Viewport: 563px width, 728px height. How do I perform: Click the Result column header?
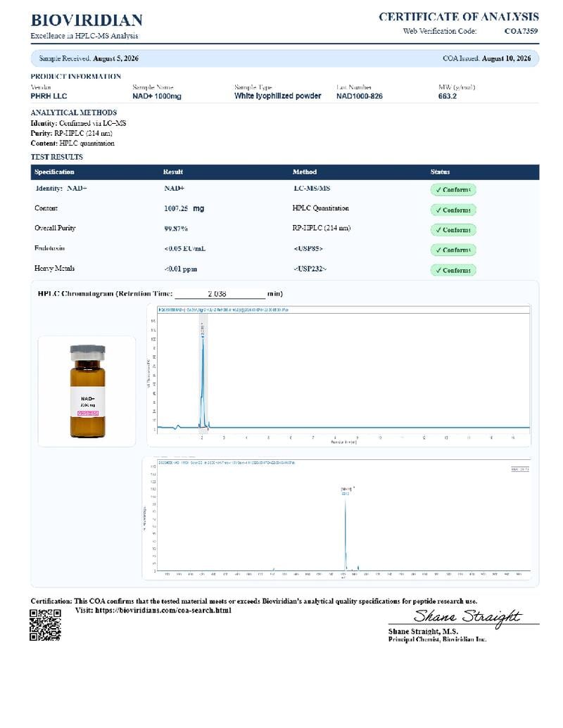173,172
